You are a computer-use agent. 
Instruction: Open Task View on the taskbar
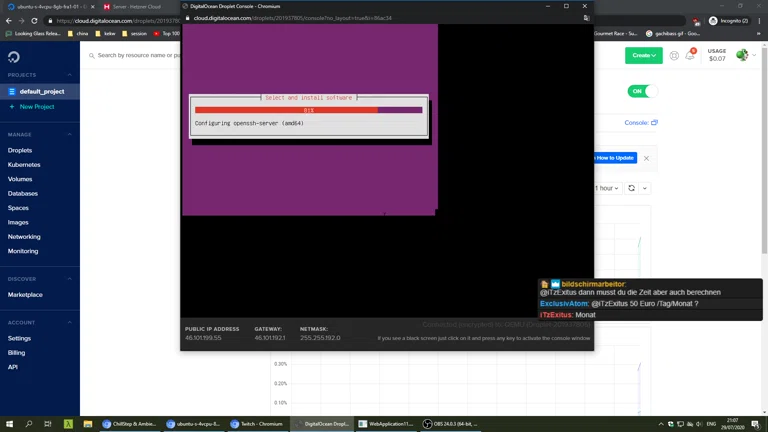click(48, 424)
